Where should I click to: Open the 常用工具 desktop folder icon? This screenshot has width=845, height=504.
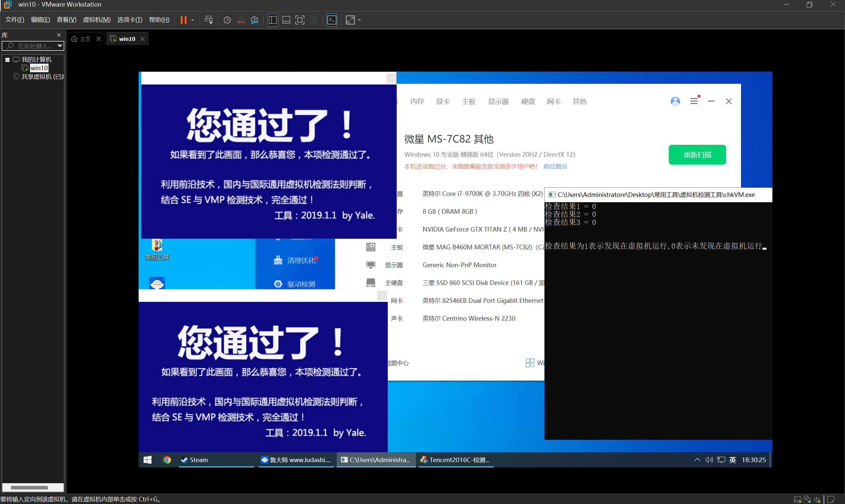157,249
